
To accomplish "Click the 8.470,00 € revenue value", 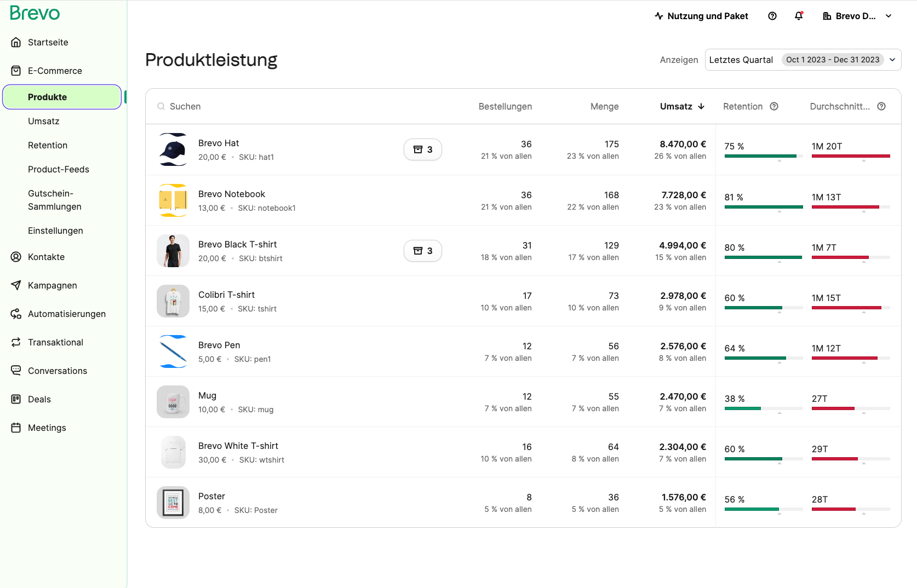I will [x=683, y=144].
